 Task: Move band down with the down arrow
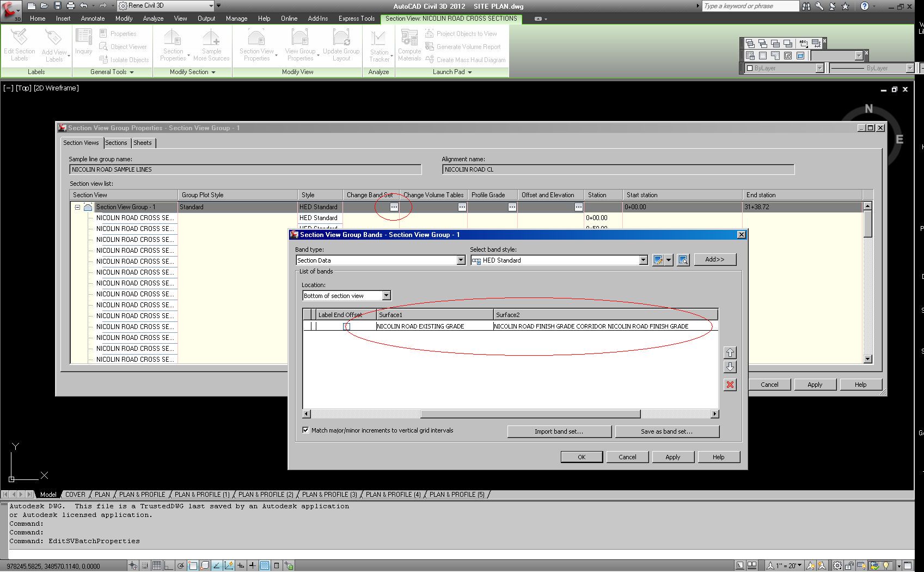click(x=730, y=367)
